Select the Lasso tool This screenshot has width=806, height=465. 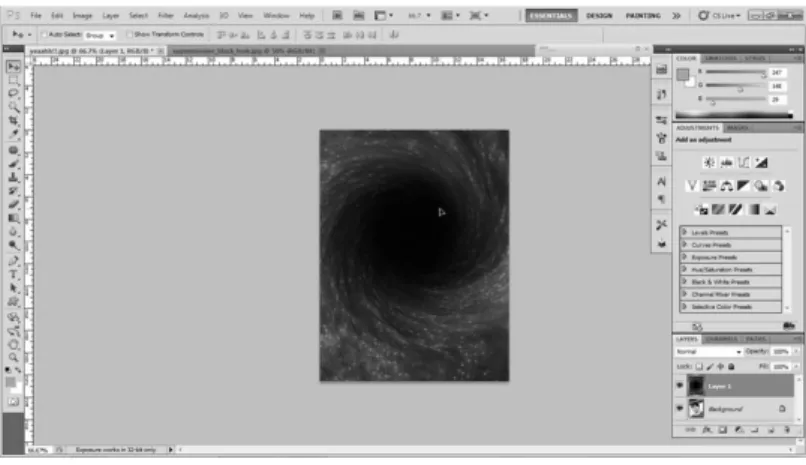point(13,94)
